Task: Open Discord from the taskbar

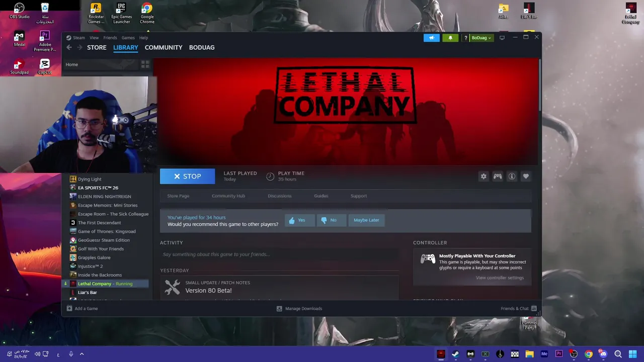Action: point(603,354)
